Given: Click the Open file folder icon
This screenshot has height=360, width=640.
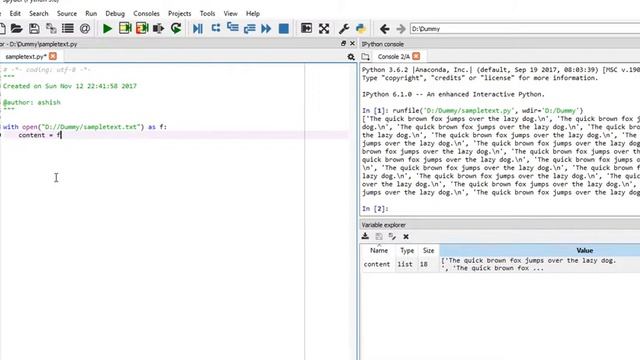Looking at the screenshot, I should point(16,29).
